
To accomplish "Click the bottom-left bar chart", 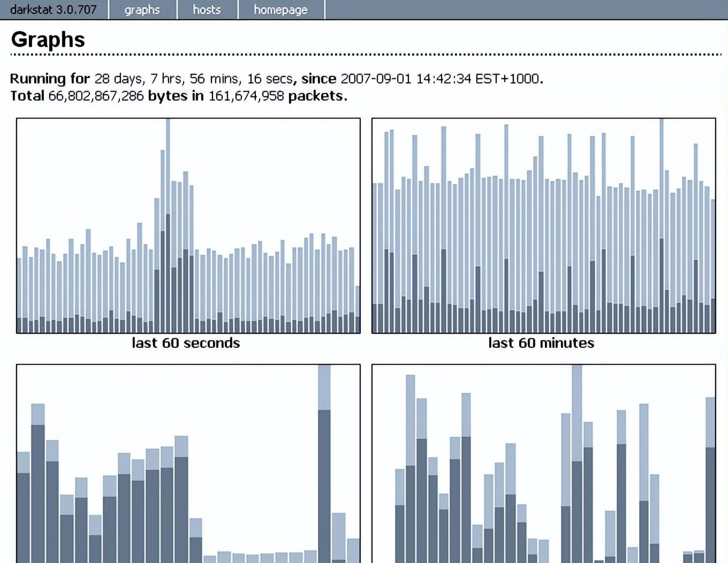I will (x=188, y=463).
